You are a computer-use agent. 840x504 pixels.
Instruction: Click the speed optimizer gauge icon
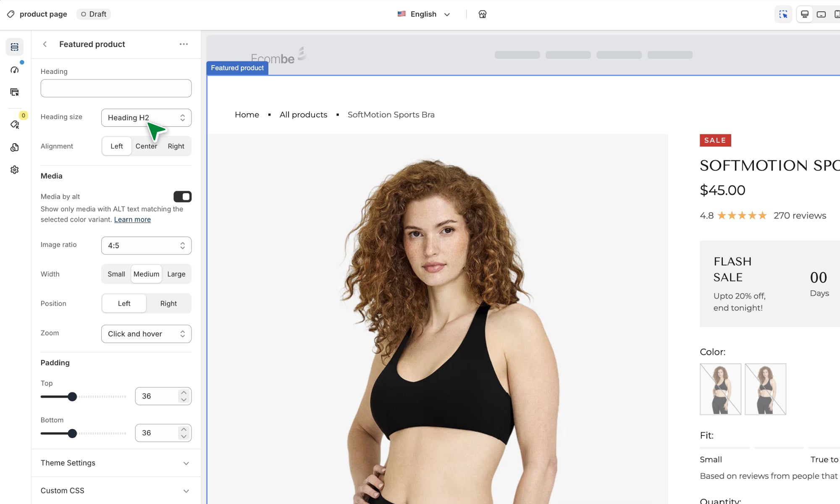tap(15, 70)
